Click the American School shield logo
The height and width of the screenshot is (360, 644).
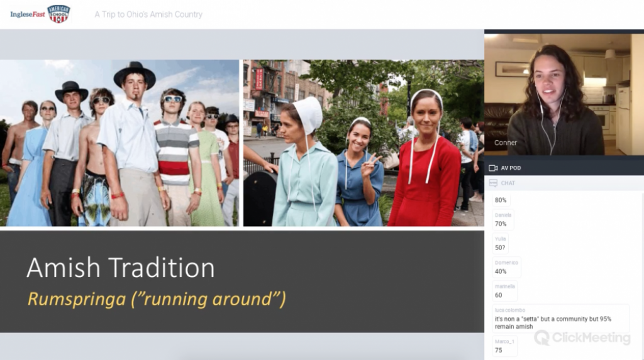[58, 14]
